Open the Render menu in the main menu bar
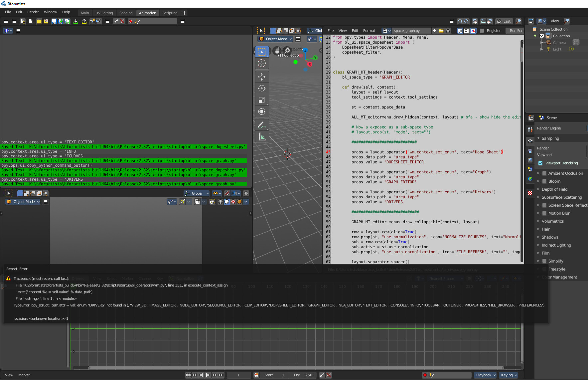 (33, 12)
